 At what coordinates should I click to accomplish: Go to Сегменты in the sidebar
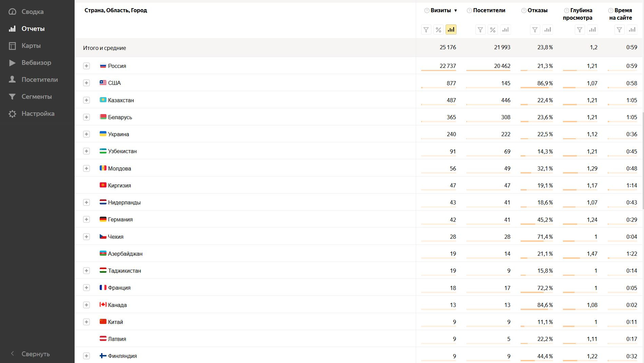pos(36,97)
